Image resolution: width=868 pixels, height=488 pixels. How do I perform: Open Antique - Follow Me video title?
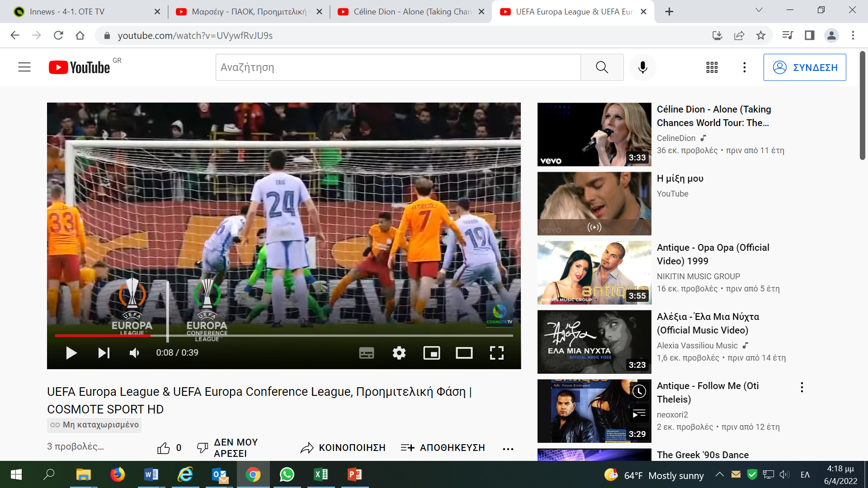click(x=708, y=392)
